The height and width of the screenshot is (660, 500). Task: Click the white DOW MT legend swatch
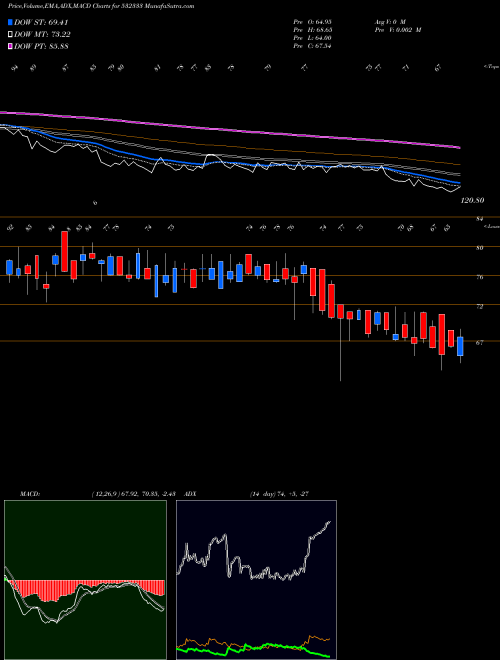pyautogui.click(x=10, y=35)
